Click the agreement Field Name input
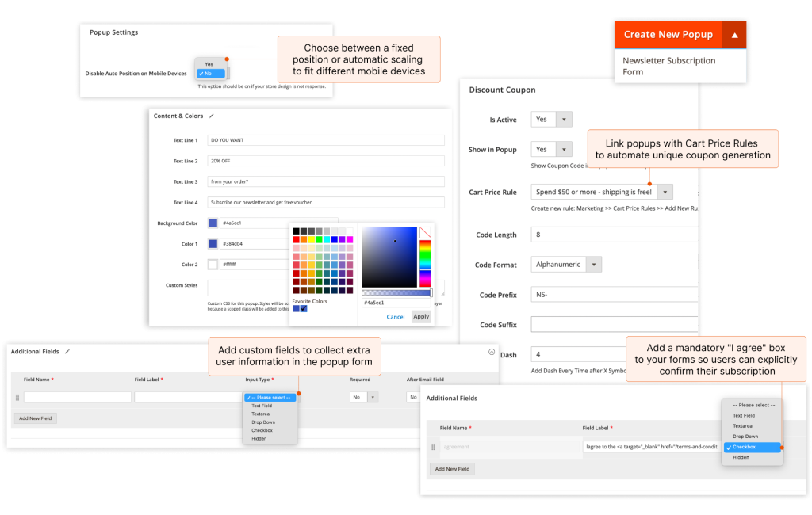The height and width of the screenshot is (515, 812). (511, 447)
